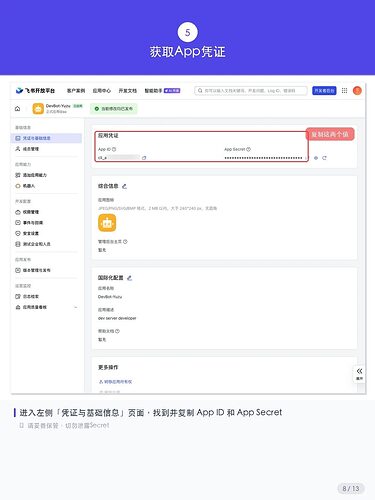Open 事件与回调 in the sidebar
Viewport: 375px width, 500px height.
coord(29,223)
